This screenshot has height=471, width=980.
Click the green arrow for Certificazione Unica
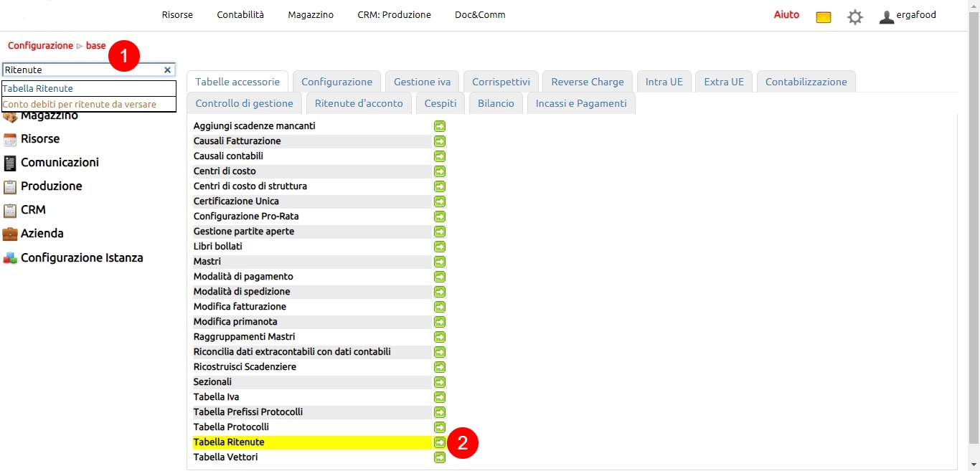[440, 201]
